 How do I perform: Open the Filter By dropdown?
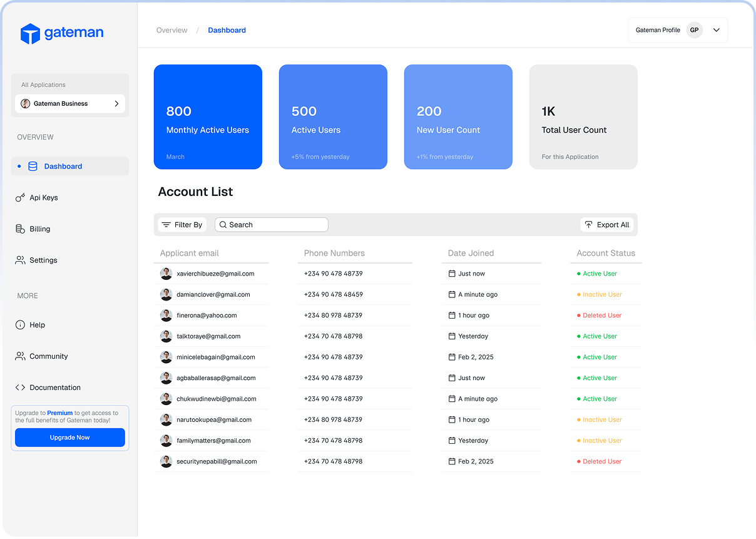pos(182,225)
